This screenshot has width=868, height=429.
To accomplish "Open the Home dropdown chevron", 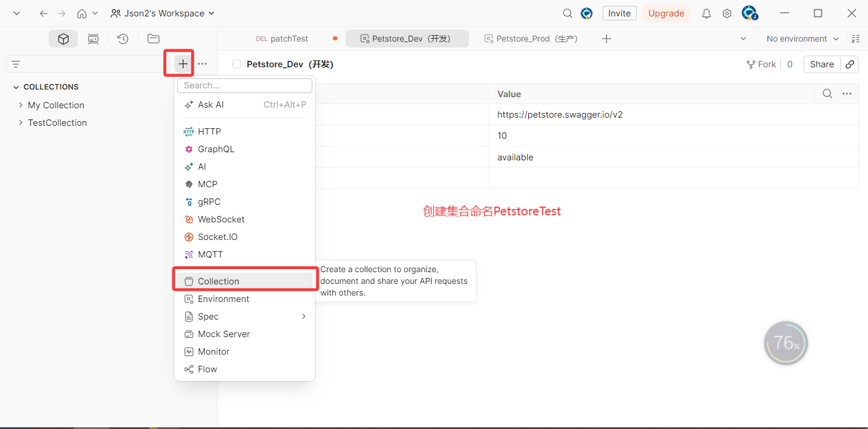I will [x=95, y=13].
